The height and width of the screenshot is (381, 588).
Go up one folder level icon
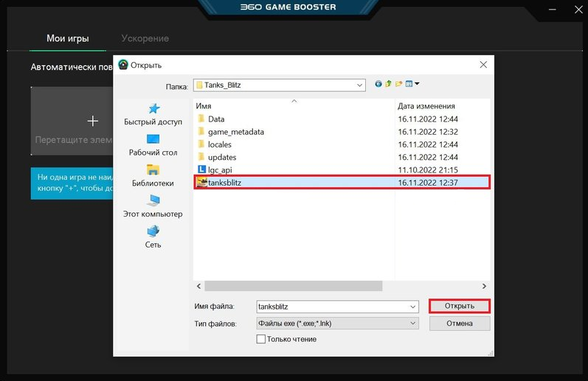click(388, 84)
